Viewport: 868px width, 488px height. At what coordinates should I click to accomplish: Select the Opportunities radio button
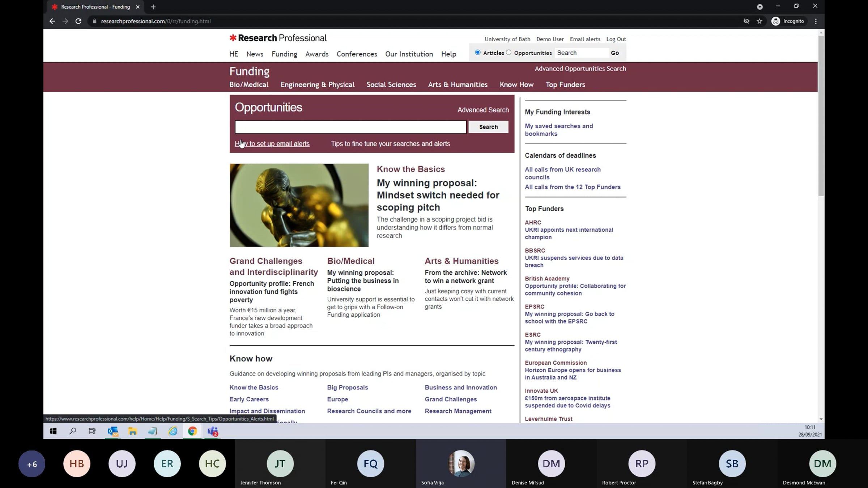pyautogui.click(x=509, y=52)
